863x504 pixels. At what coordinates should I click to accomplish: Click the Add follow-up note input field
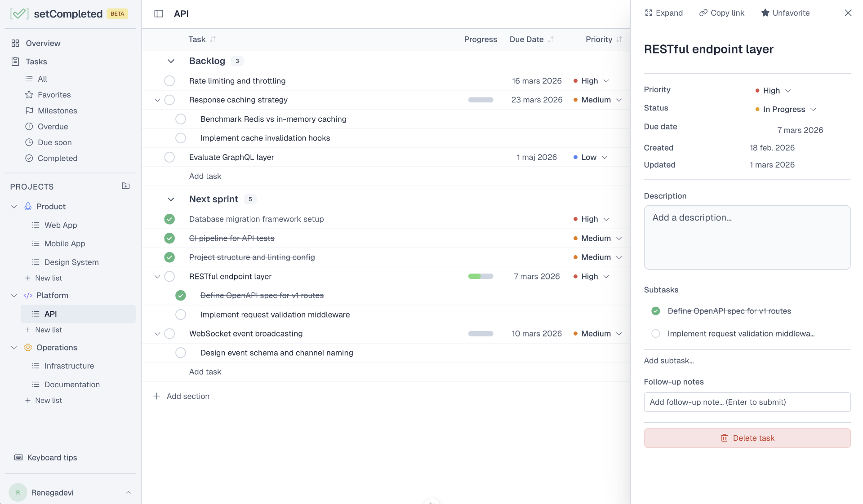tap(747, 402)
